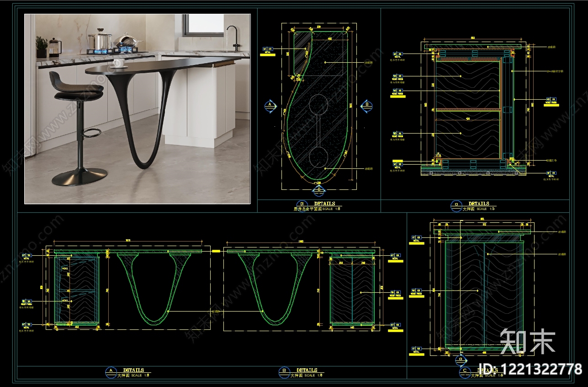Screen dimensions: 588x387
Task: Select the DETAILS title next to bubble A
Action: tap(133, 370)
